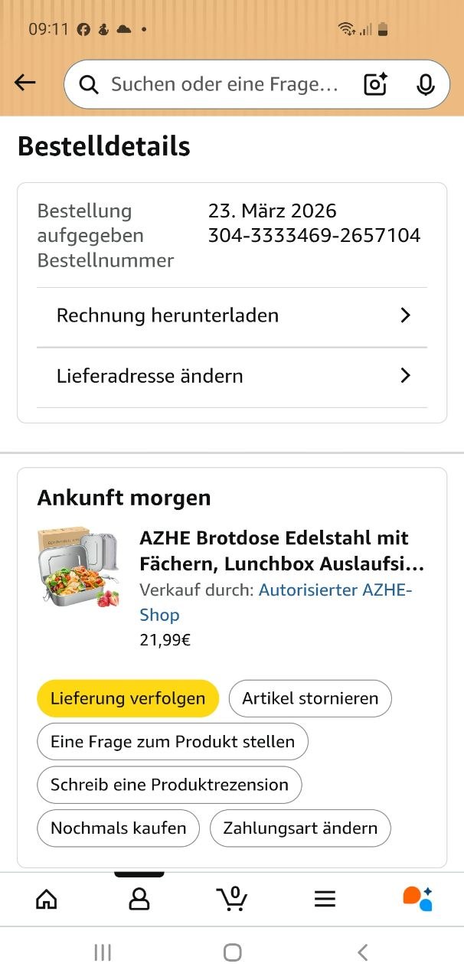464x980 pixels.
Task: Open Autorisierter AZHE-Shop seller link
Action: pos(276,603)
